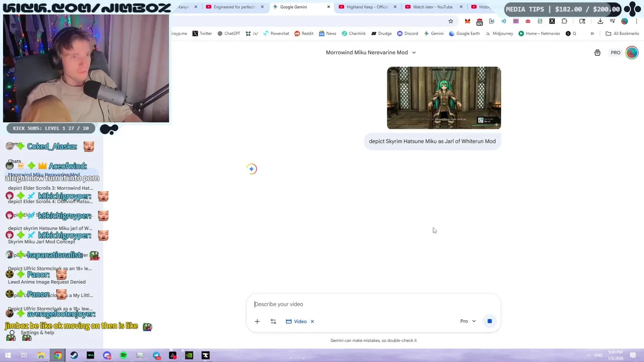Open the Pro model selector dropdown
This screenshot has height=362, width=644.
click(468, 321)
